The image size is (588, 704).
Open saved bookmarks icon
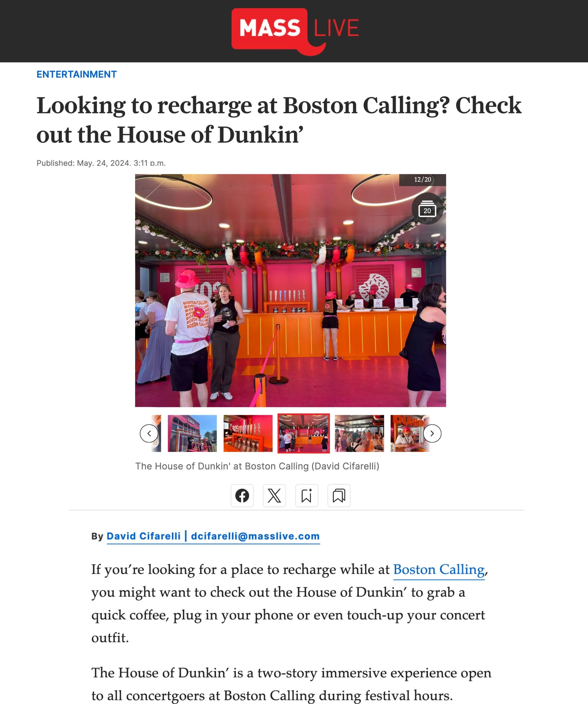click(339, 495)
